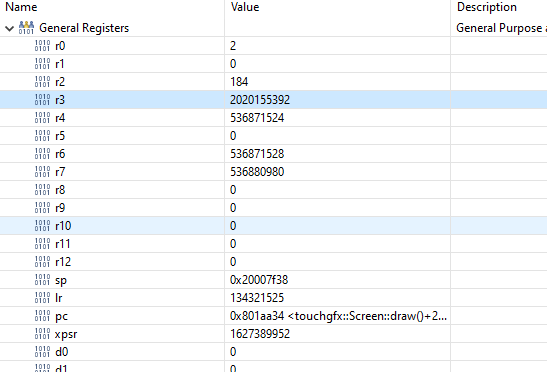Click the Description column header

[x=487, y=7]
